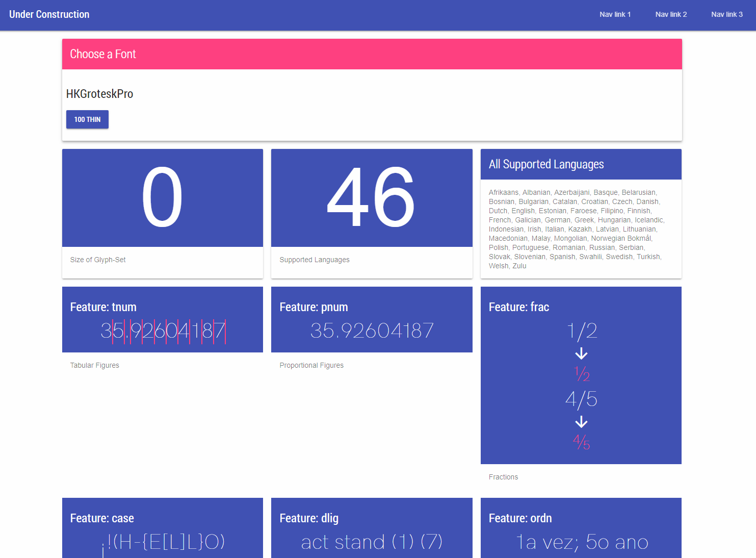
Task: Click the Feature: ordn heading
Action: (520, 518)
